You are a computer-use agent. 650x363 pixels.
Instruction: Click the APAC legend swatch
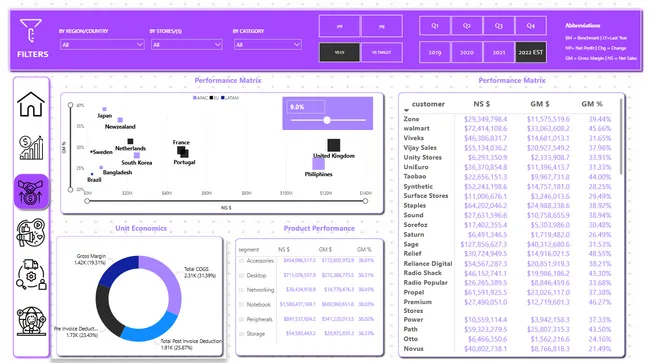(195, 98)
